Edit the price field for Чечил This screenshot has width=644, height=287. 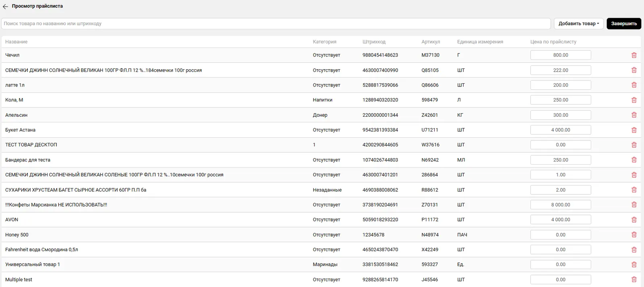pyautogui.click(x=560, y=55)
